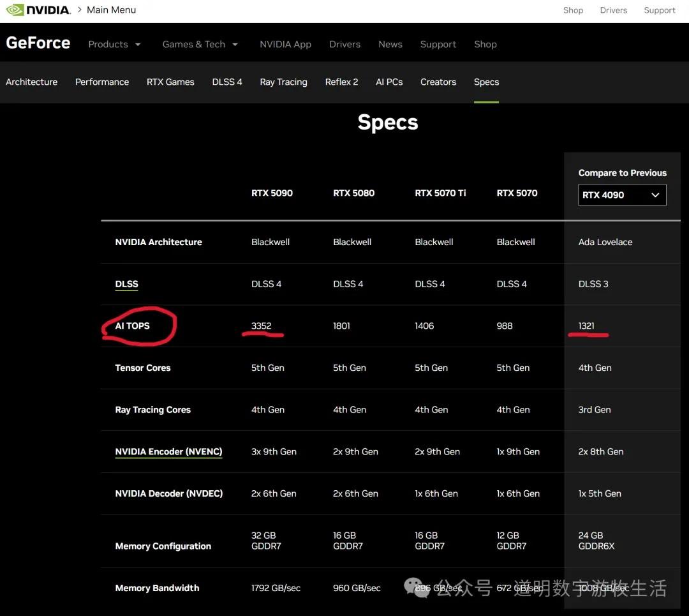Click the AI TOPS link
The height and width of the screenshot is (616, 689).
tap(131, 326)
